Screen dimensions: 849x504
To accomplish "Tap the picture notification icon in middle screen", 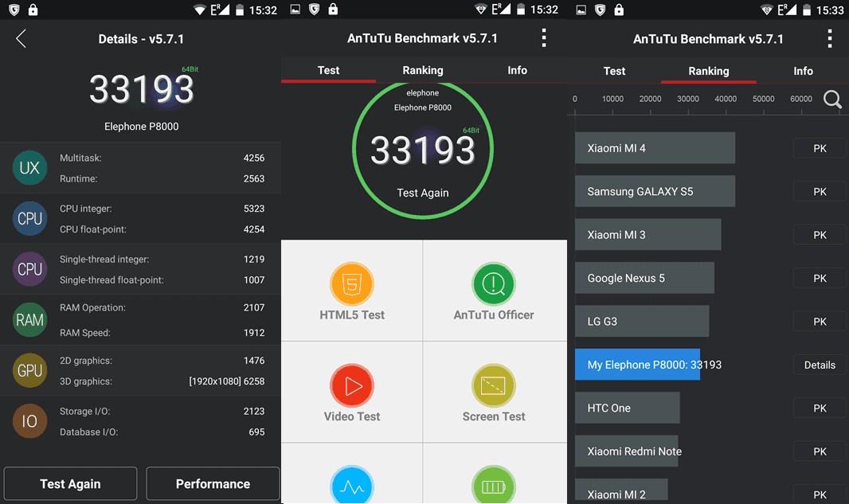I will [x=295, y=10].
